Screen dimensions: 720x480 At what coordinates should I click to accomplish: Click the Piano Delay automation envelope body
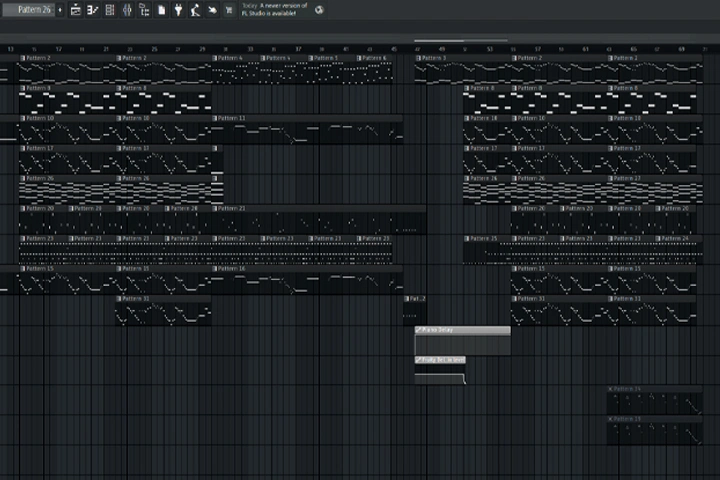coord(462,344)
